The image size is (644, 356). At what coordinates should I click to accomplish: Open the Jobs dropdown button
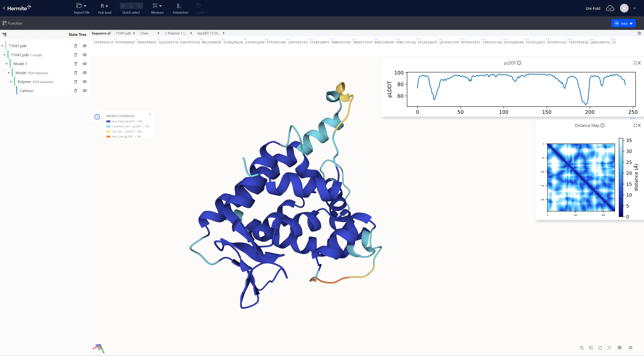click(x=624, y=23)
